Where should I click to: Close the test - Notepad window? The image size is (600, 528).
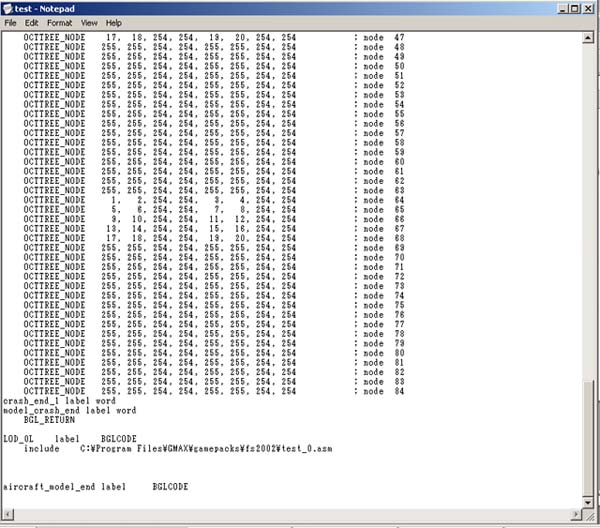tap(589, 7)
